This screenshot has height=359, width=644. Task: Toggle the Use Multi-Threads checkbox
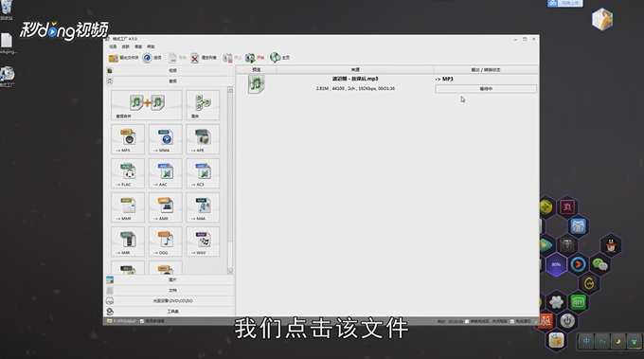pyautogui.click(x=142, y=321)
